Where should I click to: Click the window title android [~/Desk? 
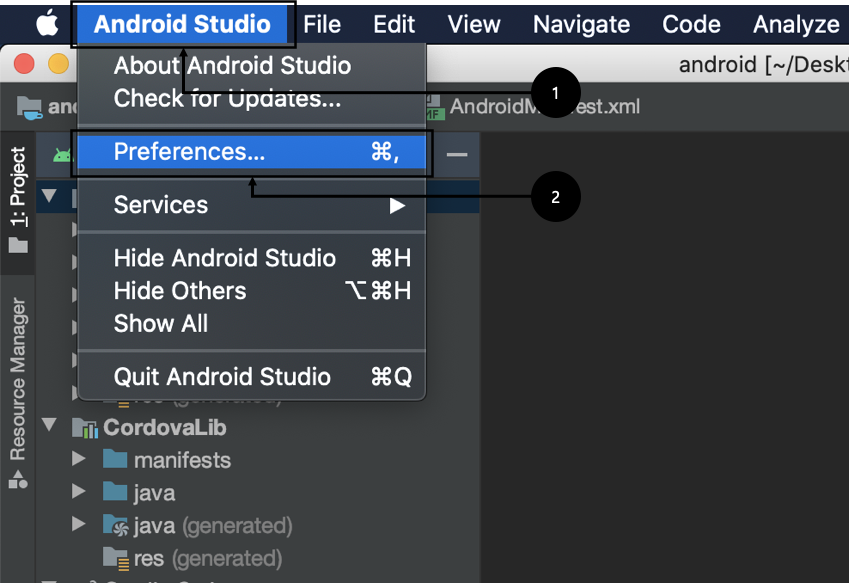763,65
